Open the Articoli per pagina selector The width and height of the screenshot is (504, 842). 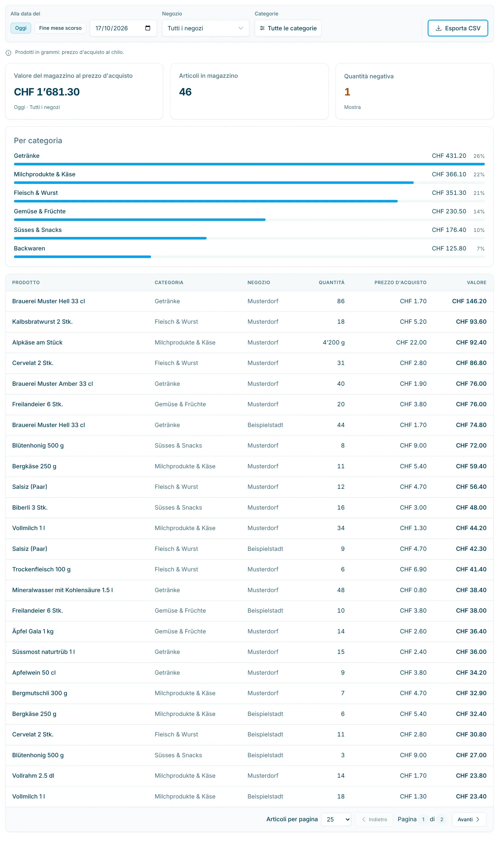336,819
